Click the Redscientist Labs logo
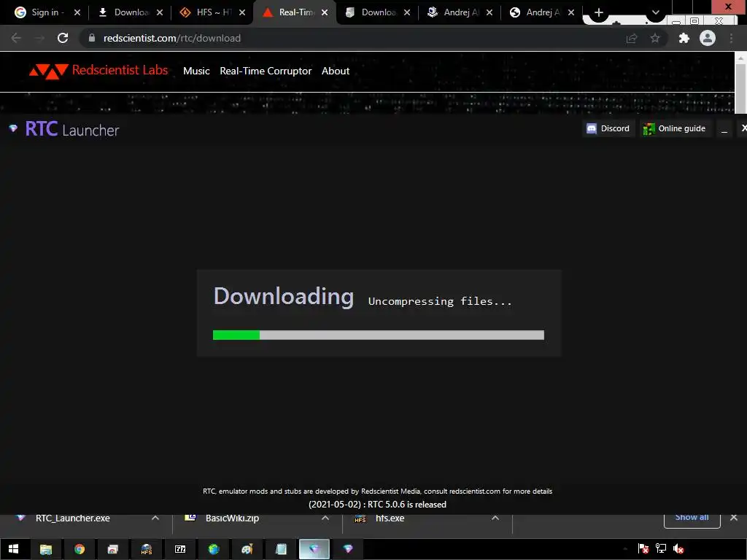 tap(98, 71)
